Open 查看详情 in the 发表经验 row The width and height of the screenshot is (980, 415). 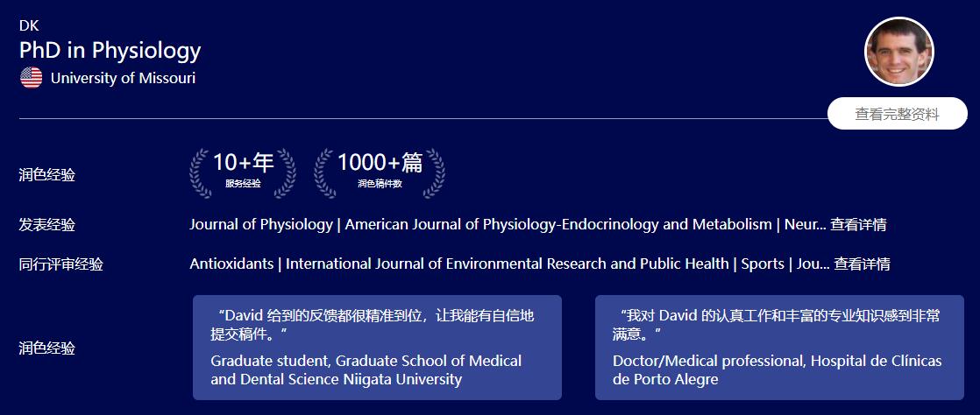(858, 225)
